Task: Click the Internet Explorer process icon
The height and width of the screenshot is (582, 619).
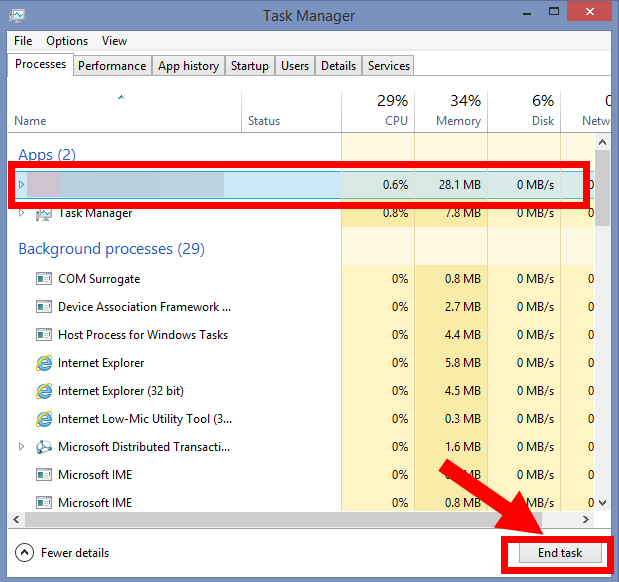Action: pos(44,363)
